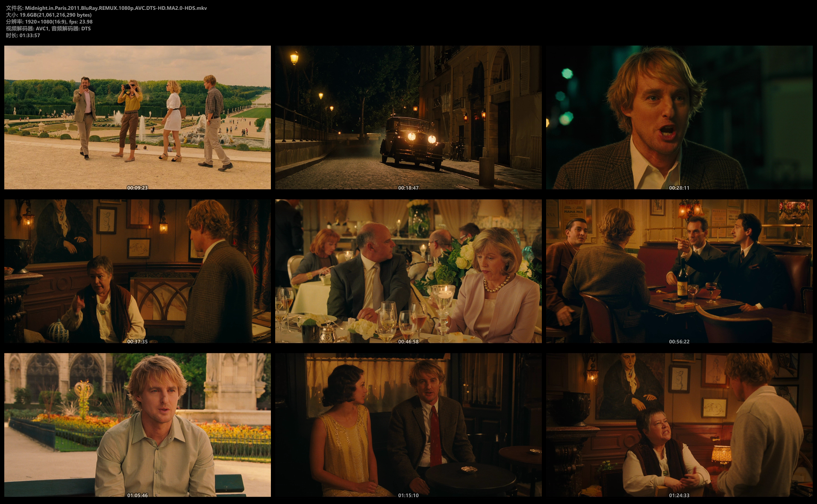Select the 1920×1080 resolution text line
Screen dimensions: 817x504
click(49, 22)
